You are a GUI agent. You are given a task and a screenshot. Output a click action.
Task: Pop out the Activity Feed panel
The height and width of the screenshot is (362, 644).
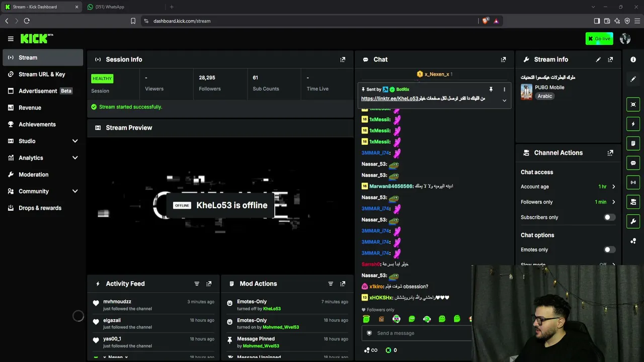click(x=209, y=284)
